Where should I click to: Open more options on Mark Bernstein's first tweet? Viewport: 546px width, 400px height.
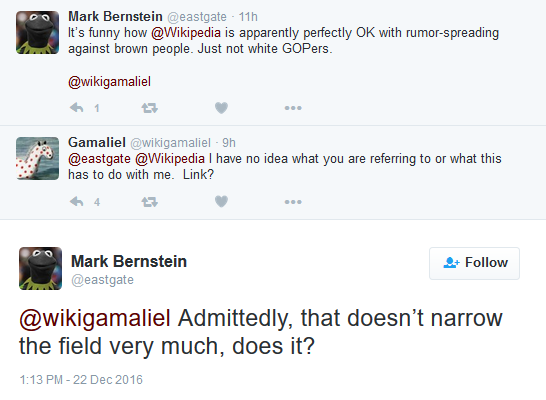[x=293, y=108]
